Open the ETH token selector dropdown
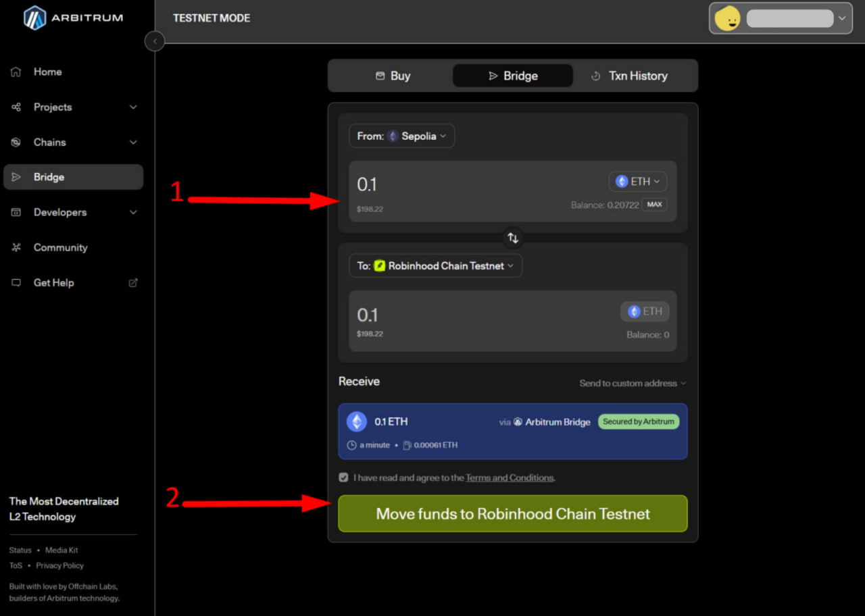865x616 pixels. (x=637, y=181)
